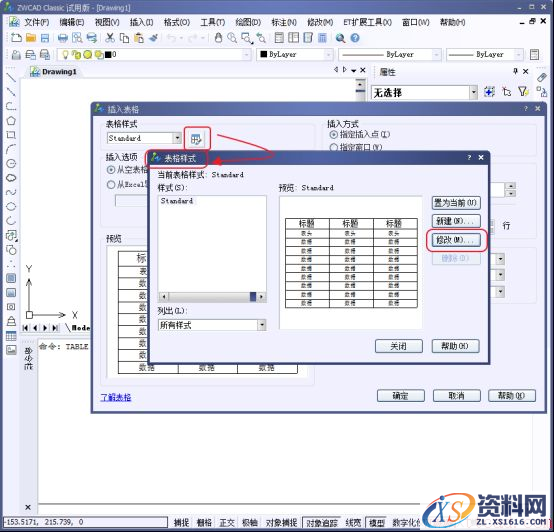Select 指定窗口 radio button

pyautogui.click(x=333, y=147)
